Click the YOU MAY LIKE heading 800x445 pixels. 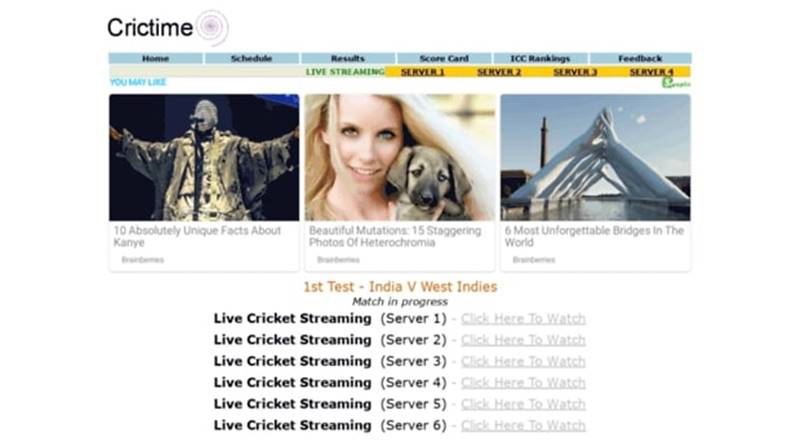[x=138, y=82]
